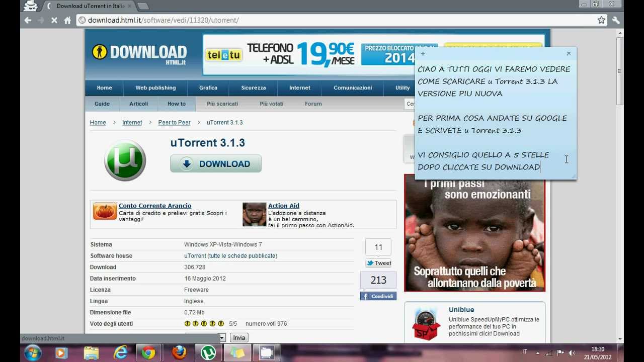Go back with browser back arrow
The image size is (644, 362).
(28, 20)
